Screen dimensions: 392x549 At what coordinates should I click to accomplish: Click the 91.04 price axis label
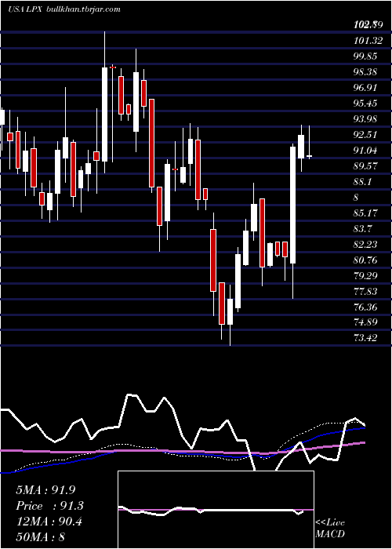pos(367,151)
